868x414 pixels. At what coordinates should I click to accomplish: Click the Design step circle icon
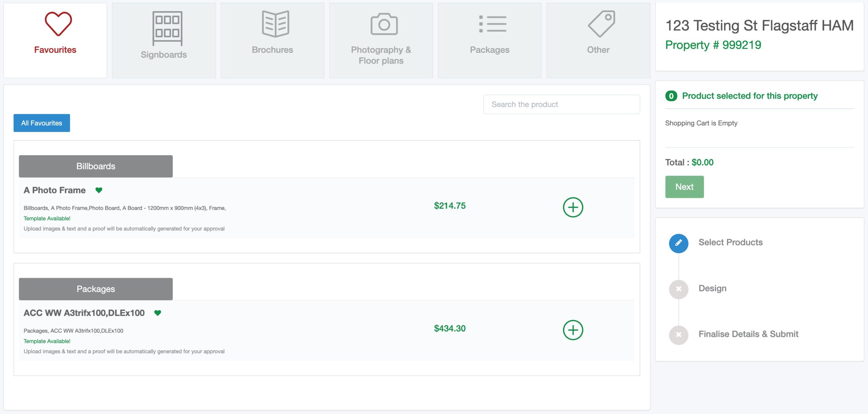[678, 289]
